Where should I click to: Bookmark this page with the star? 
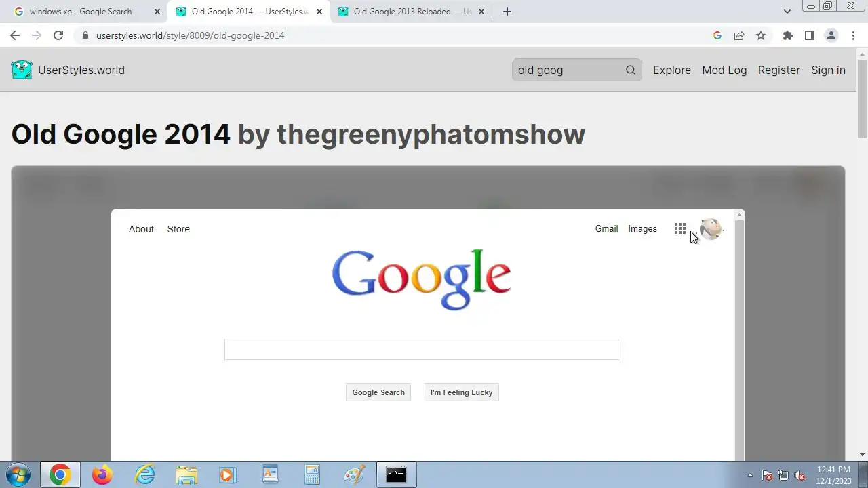[761, 35]
